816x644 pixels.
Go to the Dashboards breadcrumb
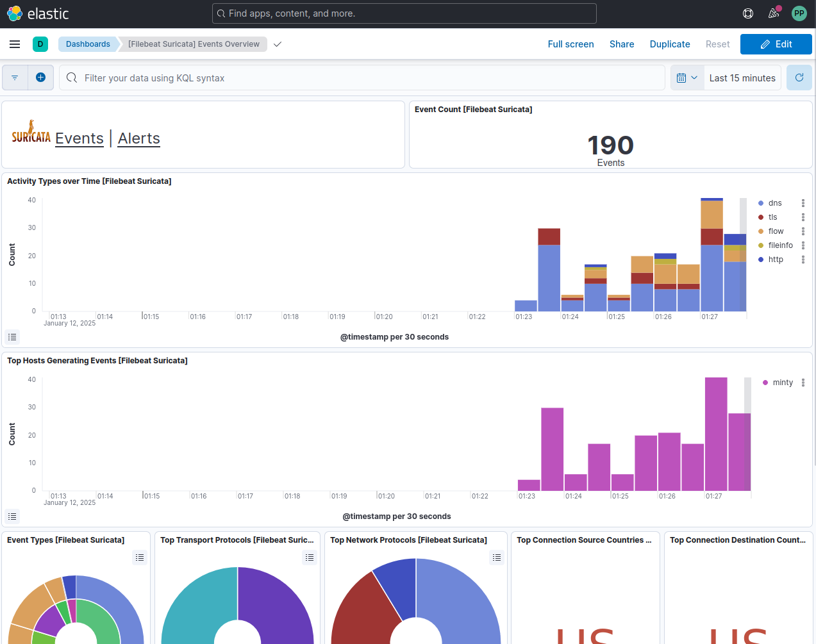[x=88, y=44]
